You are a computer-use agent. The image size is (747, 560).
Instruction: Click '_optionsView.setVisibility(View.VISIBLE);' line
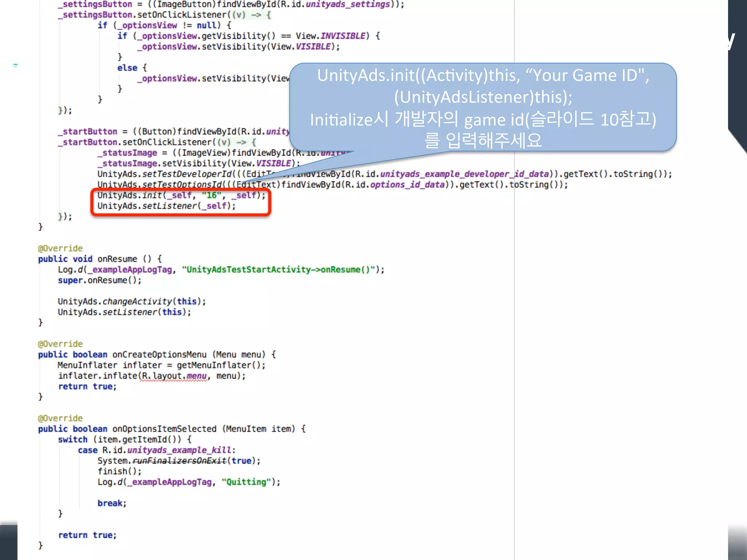point(238,47)
